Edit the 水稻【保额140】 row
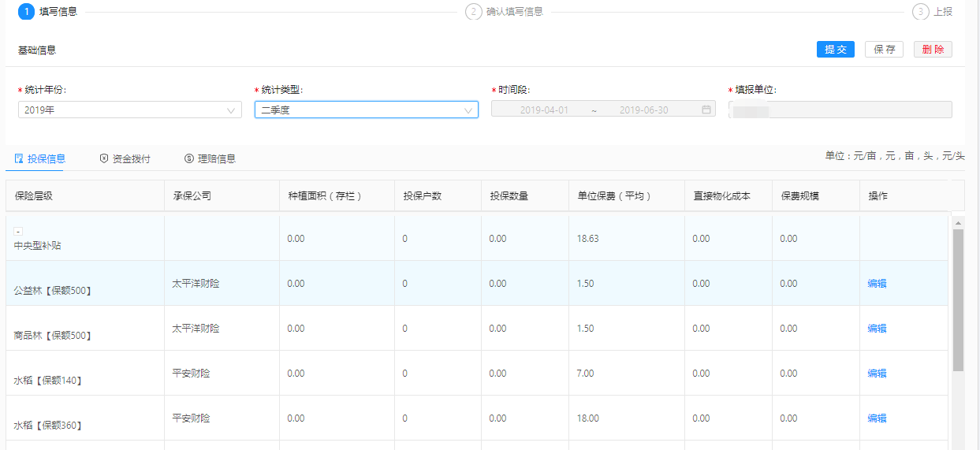Screen dimensions: 980x450 [877, 374]
